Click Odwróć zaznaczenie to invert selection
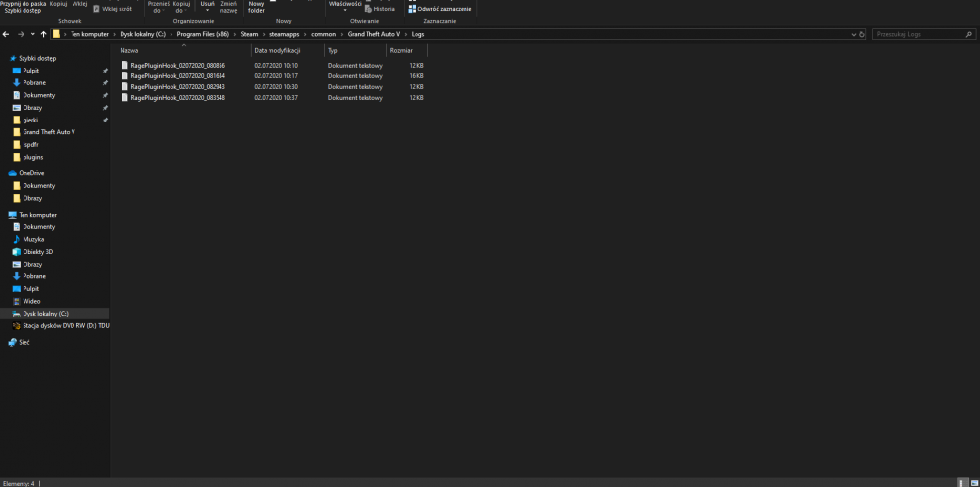The width and height of the screenshot is (980, 487). [x=440, y=9]
